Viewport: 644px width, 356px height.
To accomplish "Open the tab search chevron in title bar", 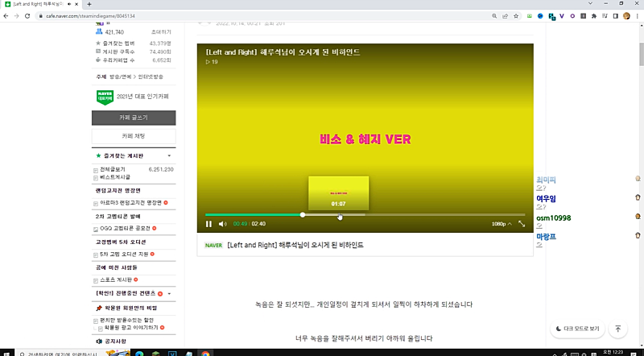I will [x=590, y=3].
